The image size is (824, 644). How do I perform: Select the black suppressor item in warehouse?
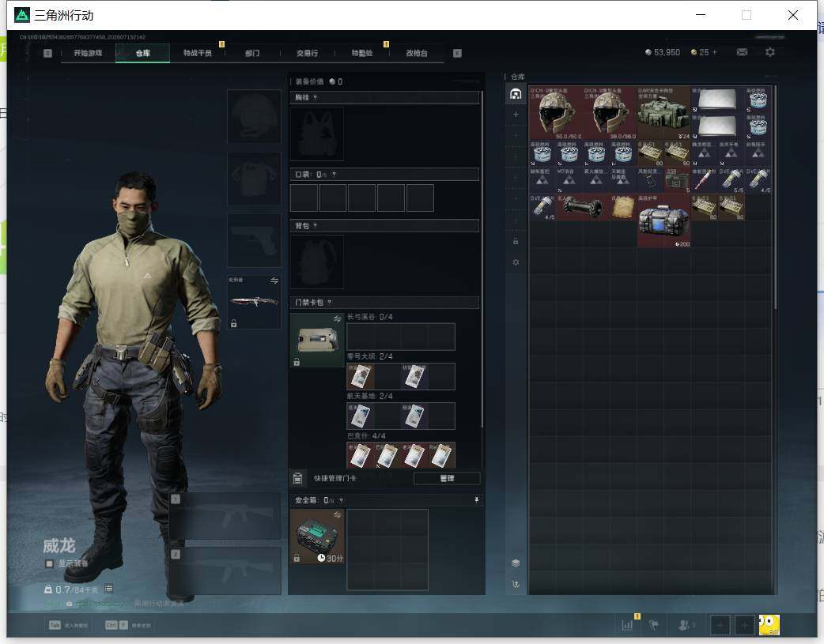click(x=584, y=208)
